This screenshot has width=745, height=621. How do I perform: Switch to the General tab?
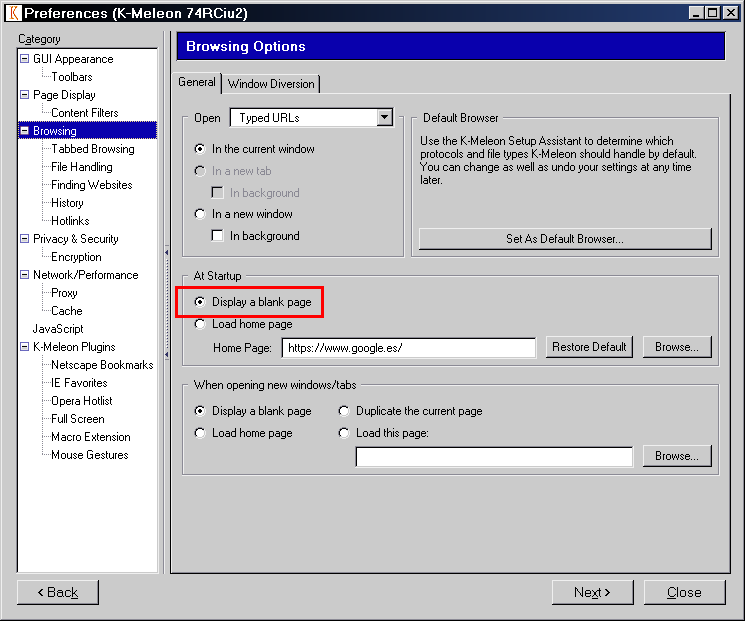click(x=197, y=82)
